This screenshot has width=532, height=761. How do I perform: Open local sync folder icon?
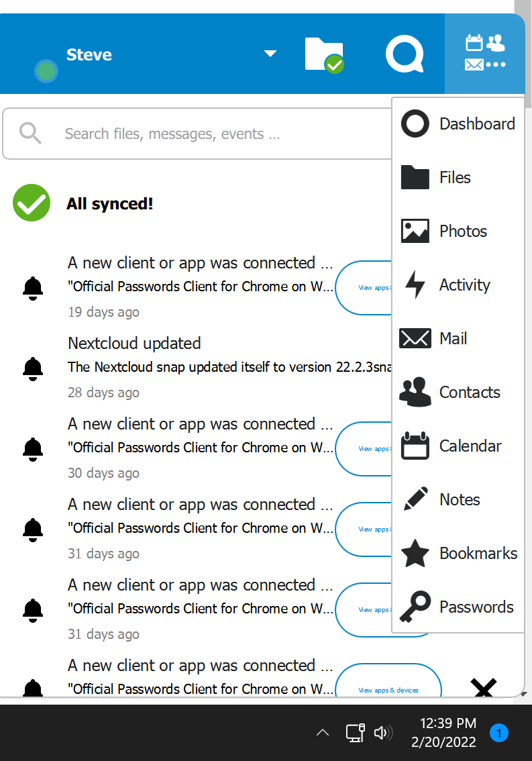324,54
